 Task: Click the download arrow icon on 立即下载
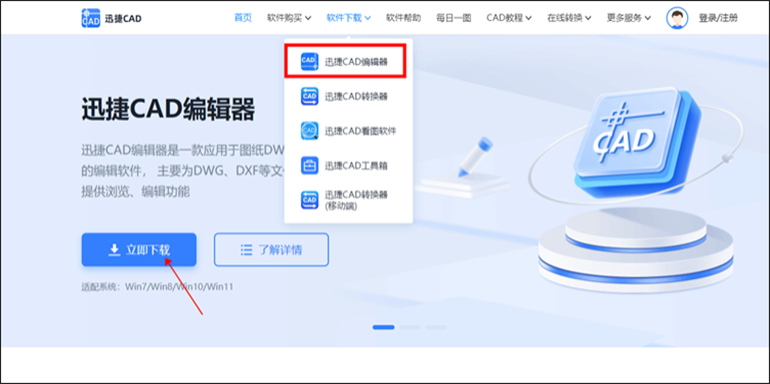[114, 250]
